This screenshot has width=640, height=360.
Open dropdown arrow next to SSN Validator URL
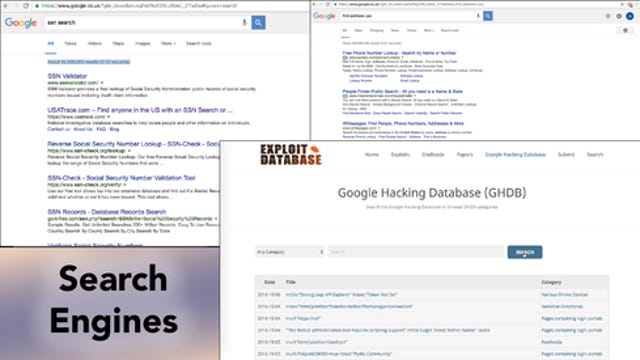tap(102, 83)
